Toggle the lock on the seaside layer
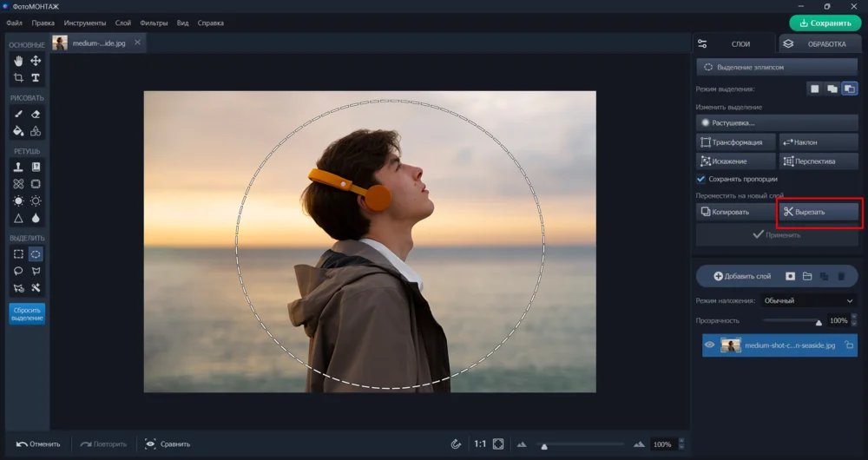Image resolution: width=868 pixels, height=460 pixels. (849, 345)
